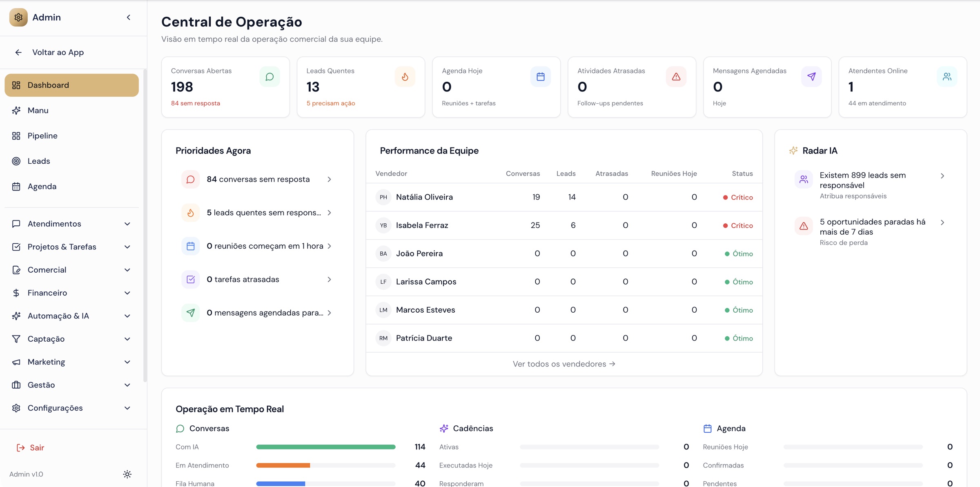Open 84 conversas sem resposta priority row
Screen dimensions: 980x487
click(x=257, y=179)
